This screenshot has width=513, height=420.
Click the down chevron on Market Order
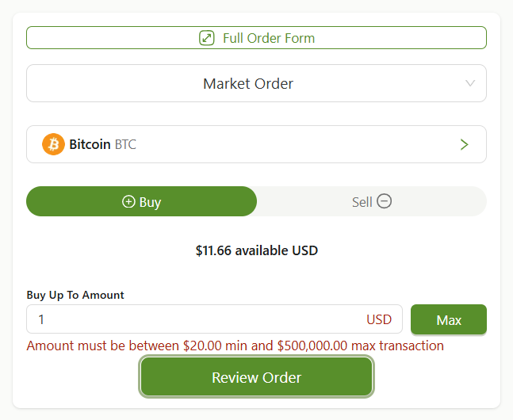[470, 83]
